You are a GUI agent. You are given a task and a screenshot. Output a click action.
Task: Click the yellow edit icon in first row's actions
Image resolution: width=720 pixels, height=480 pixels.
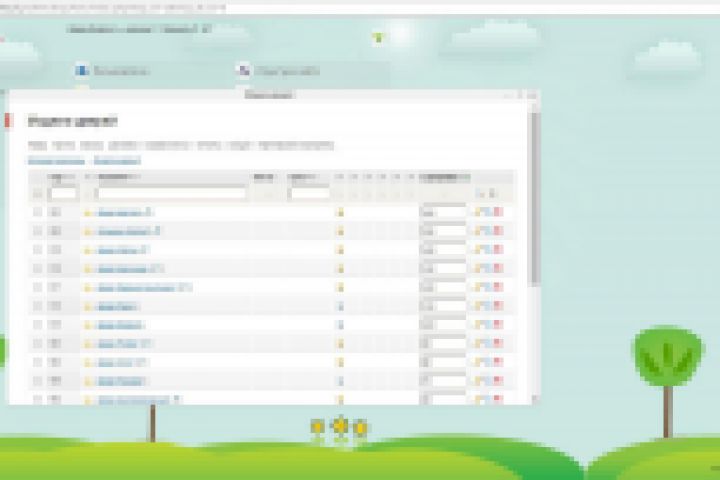[478, 212]
